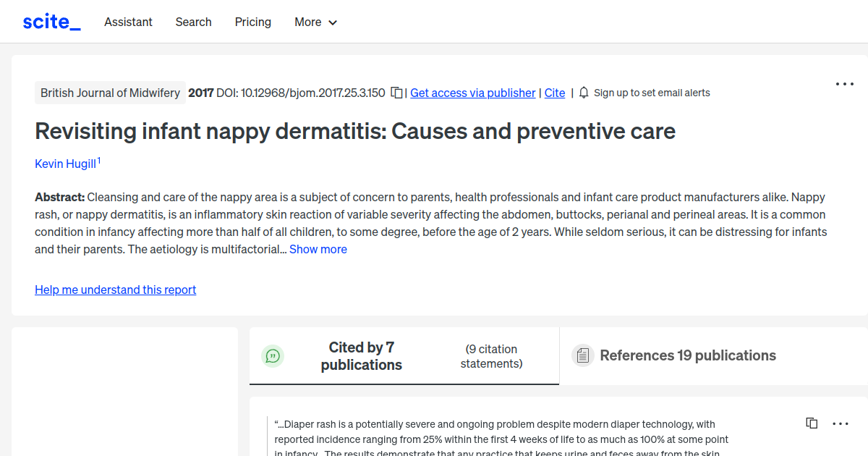The image size is (868, 456).
Task: Click the Get access via publisher link
Action: [x=472, y=93]
